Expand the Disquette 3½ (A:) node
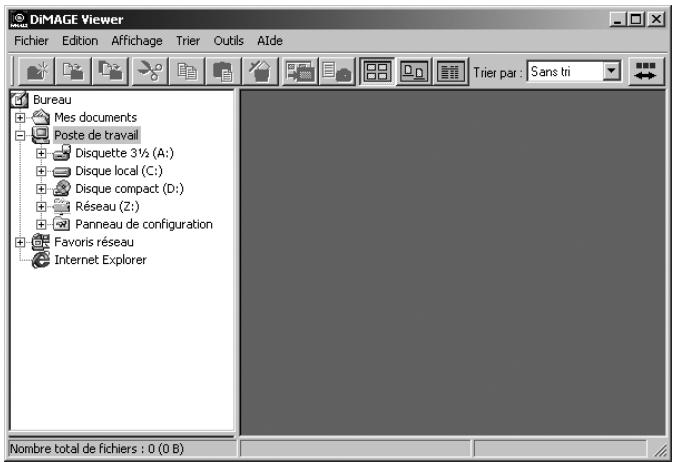Image resolution: width=673 pixels, height=462 pixels. pos(41,153)
